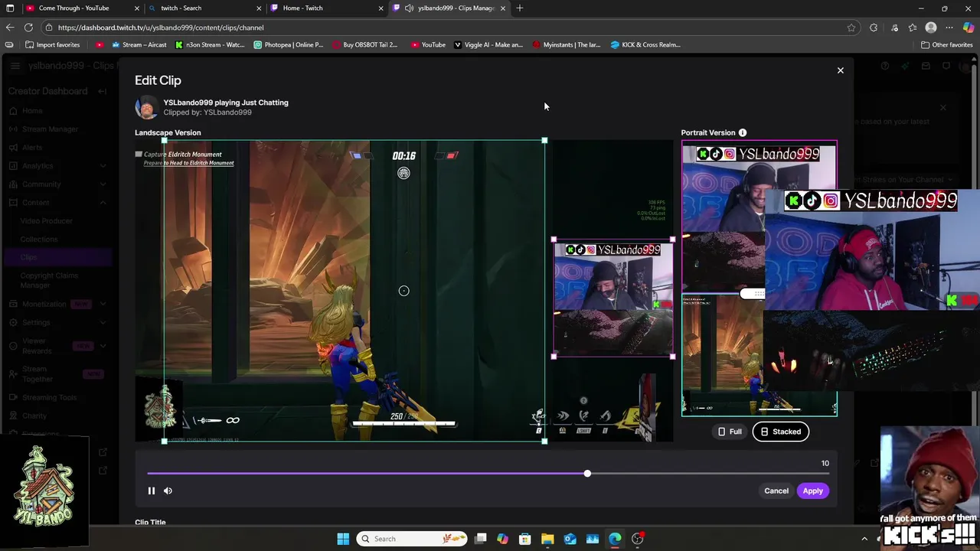Open the Windows Start menu

coord(343,539)
